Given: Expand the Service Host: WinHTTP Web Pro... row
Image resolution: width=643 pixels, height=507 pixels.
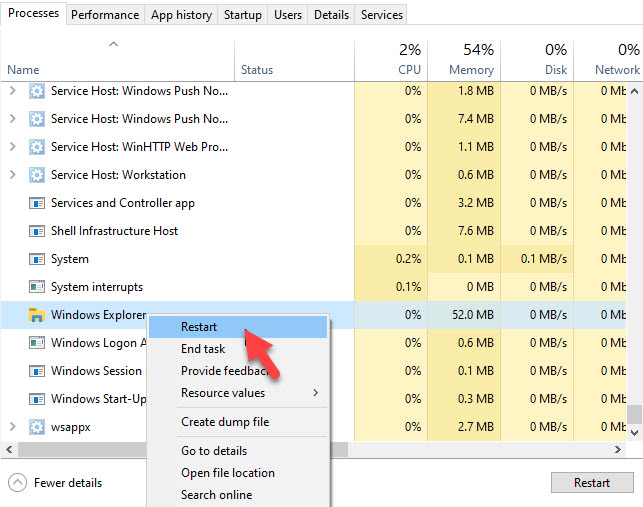Looking at the screenshot, I should pyautogui.click(x=13, y=147).
